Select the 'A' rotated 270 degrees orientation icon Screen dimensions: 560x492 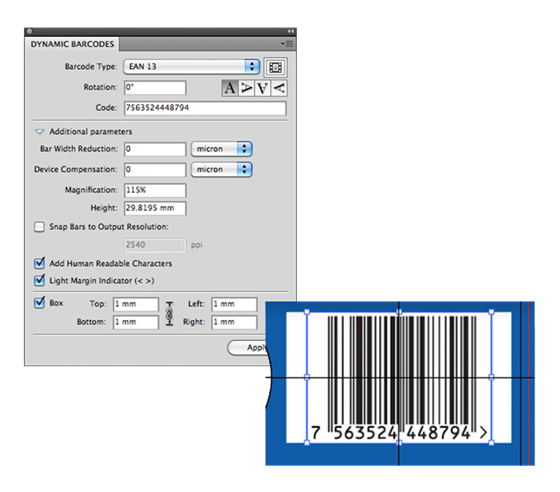point(279,88)
